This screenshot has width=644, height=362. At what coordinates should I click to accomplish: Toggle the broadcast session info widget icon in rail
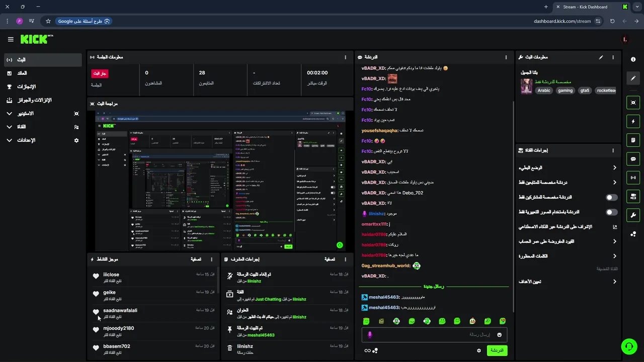(x=633, y=177)
